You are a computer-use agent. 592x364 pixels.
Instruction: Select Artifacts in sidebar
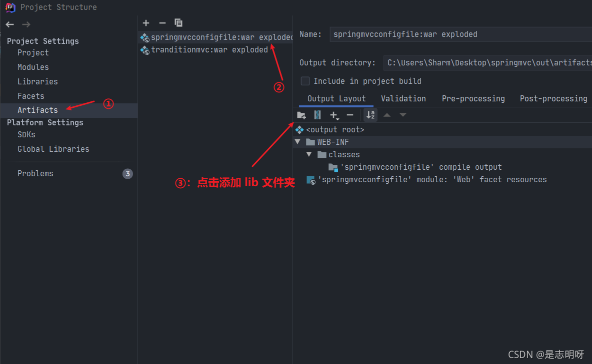tap(68, 110)
